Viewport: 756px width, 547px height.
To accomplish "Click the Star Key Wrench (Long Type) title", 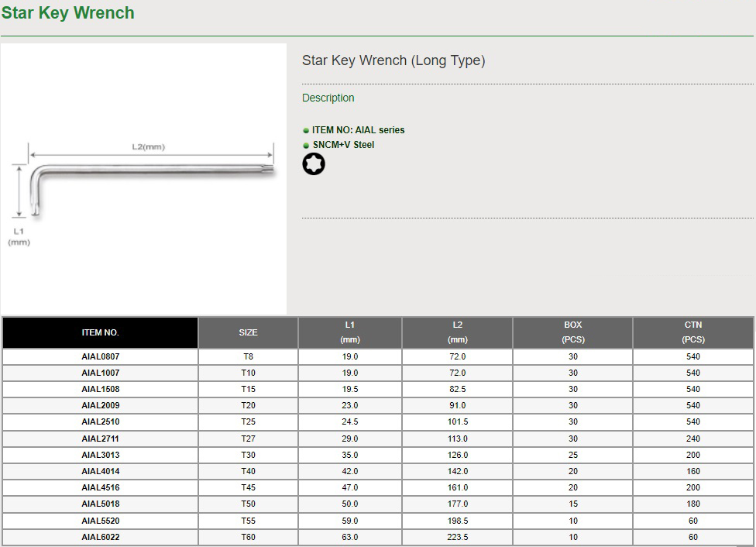I will tap(393, 60).
